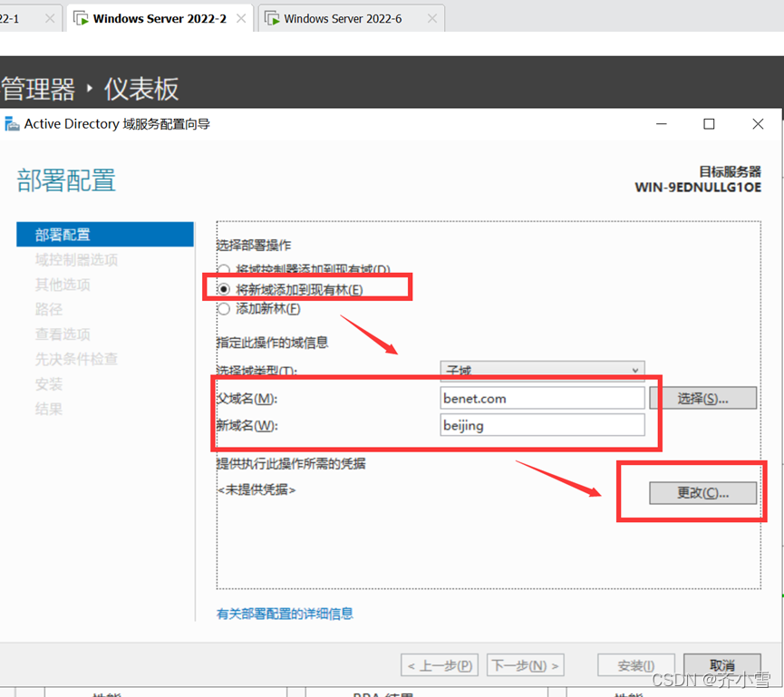Select the 域控制器选项 step in sidebar

click(76, 259)
